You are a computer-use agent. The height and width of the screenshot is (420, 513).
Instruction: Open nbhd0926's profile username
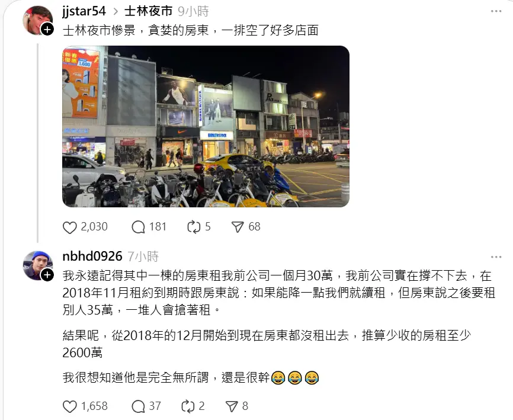click(92, 256)
